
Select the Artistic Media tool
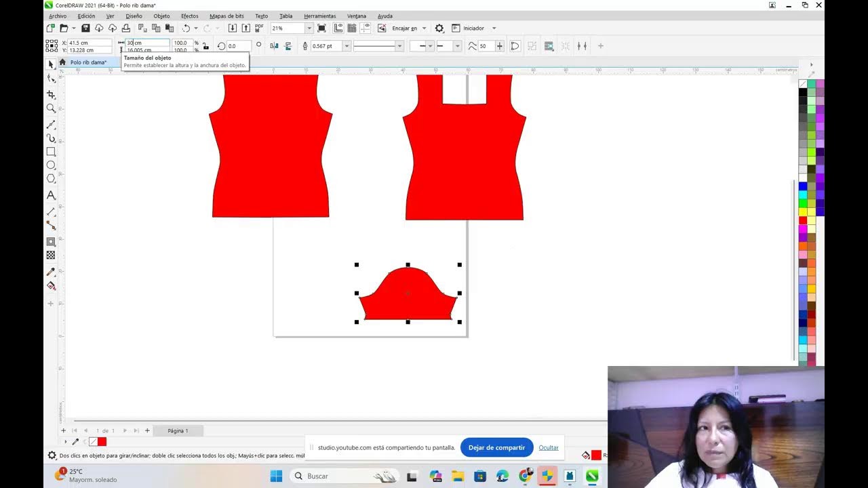coord(51,138)
